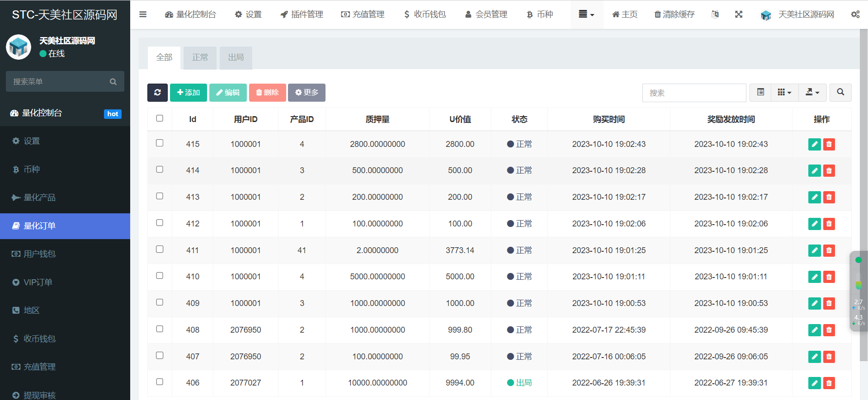Viewport: 868px width, 400px height.
Task: Click the table 搜索 input field
Action: tap(694, 93)
